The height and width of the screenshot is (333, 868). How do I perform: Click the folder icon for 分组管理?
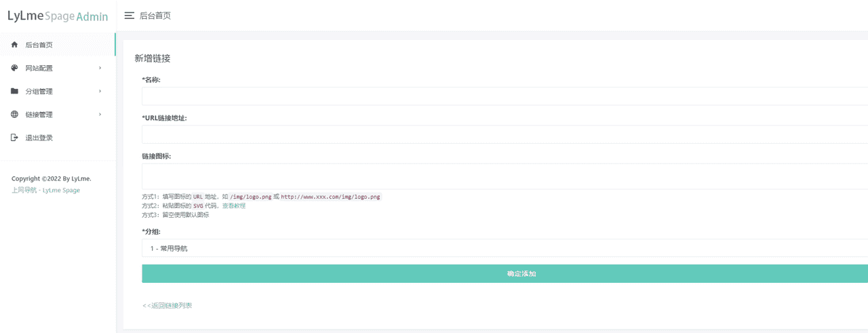pos(14,91)
